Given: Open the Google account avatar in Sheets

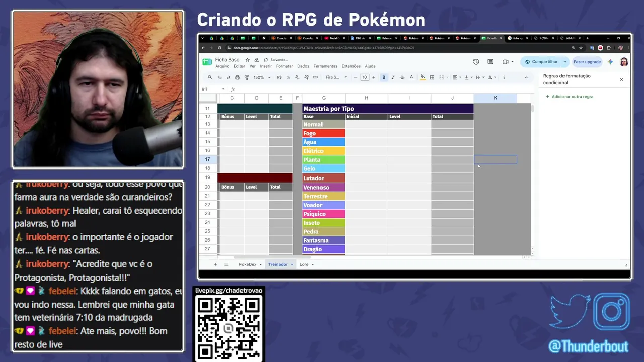Looking at the screenshot, I should pyautogui.click(x=624, y=62).
